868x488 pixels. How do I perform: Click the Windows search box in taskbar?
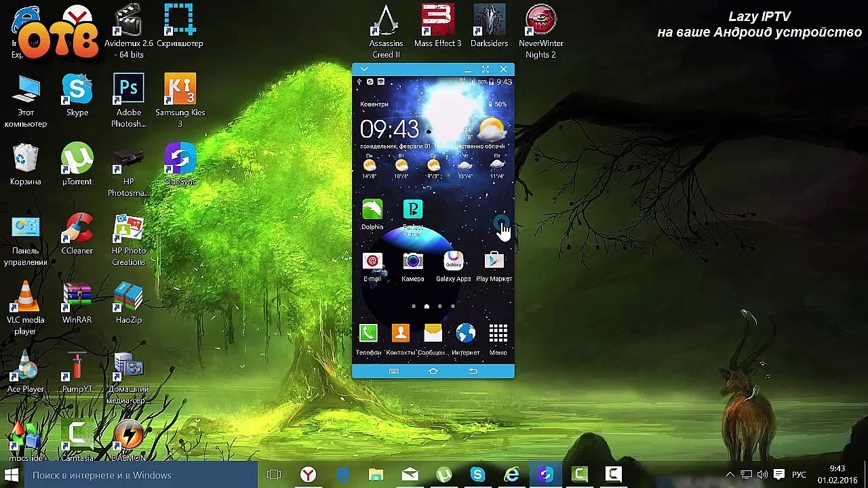(x=140, y=475)
